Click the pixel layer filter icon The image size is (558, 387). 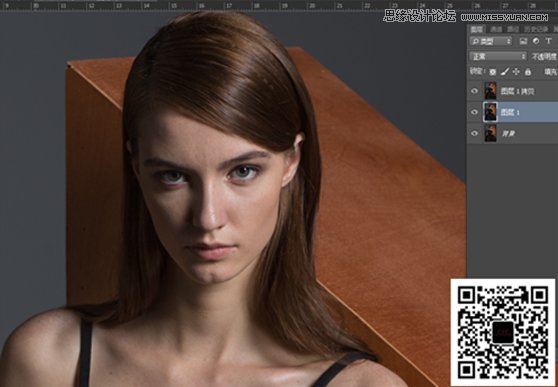pyautogui.click(x=523, y=41)
